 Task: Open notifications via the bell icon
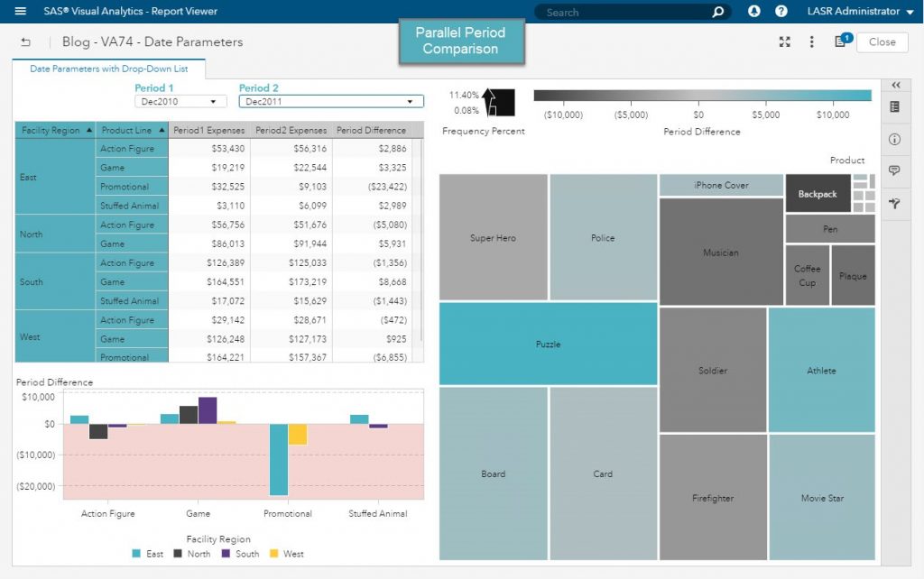tap(754, 12)
